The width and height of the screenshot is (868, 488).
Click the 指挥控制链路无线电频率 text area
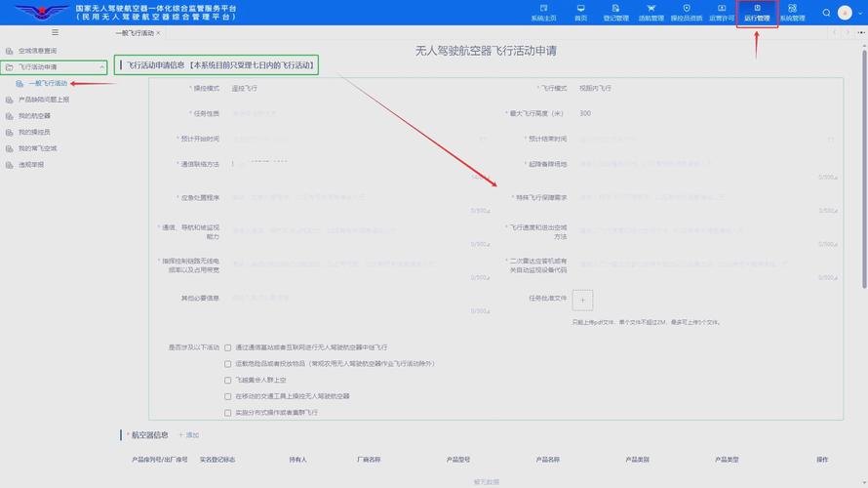coord(359,269)
